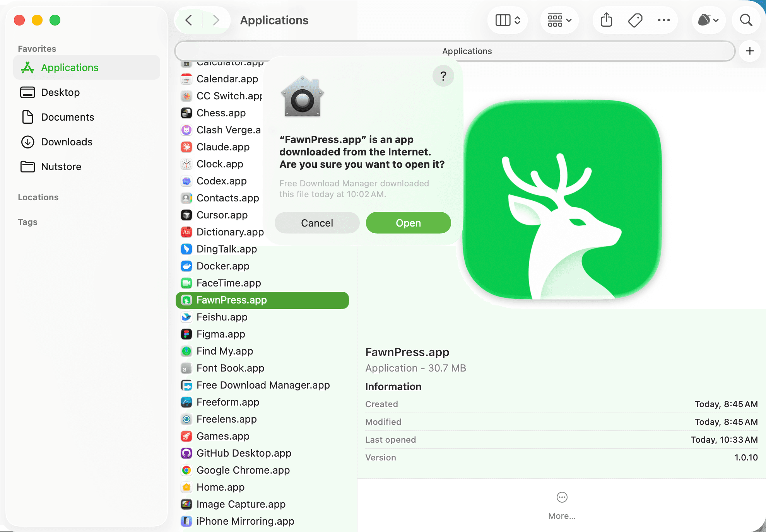Select the Free Download Manager.app icon
The width and height of the screenshot is (766, 532).
click(186, 385)
